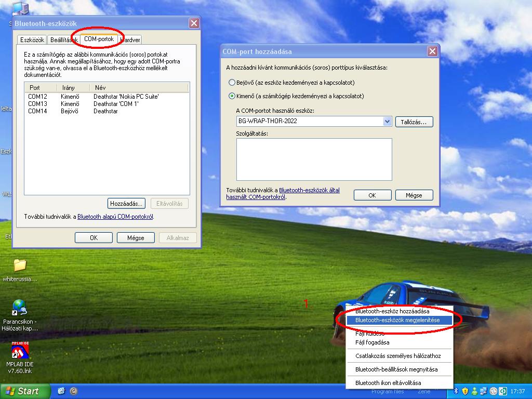Click the Show Desktop quick launch icon

point(61,391)
